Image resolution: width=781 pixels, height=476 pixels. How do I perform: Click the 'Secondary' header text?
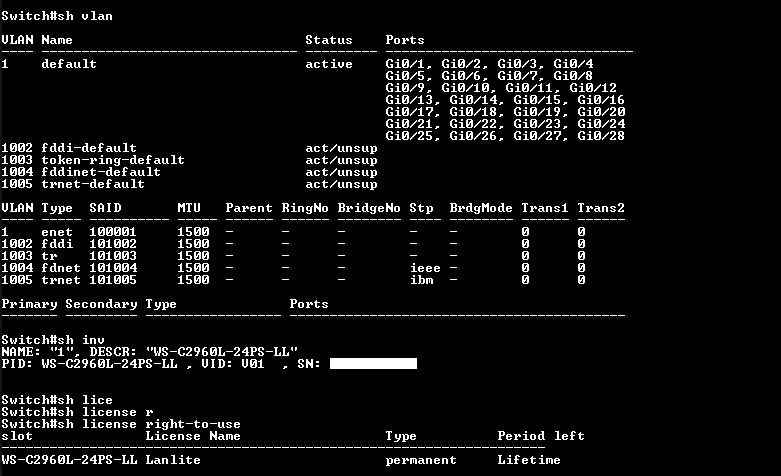tap(101, 304)
